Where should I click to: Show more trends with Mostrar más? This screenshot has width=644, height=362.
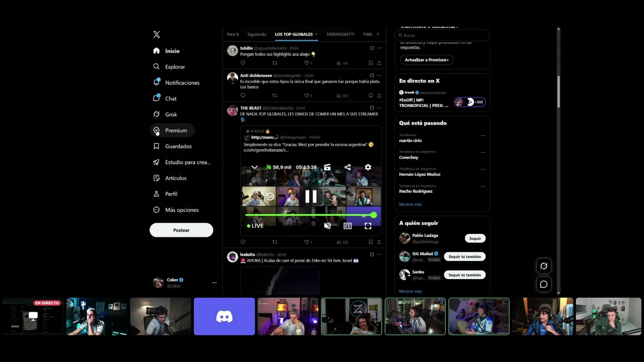point(411,205)
